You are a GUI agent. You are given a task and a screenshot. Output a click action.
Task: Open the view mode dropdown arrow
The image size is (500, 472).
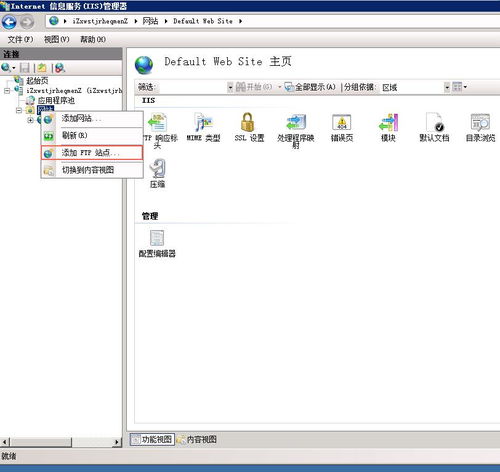[465, 87]
